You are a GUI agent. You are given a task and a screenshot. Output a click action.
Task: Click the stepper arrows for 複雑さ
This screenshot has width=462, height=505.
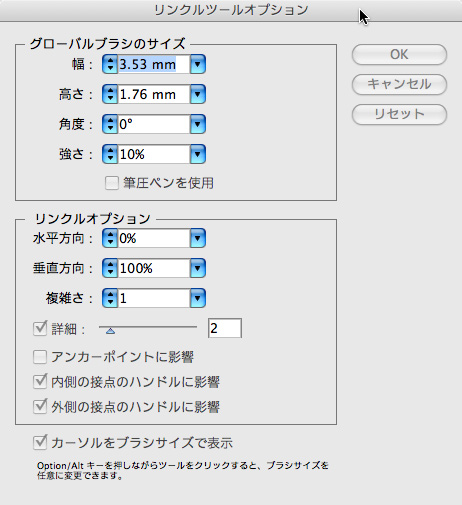[x=110, y=298]
